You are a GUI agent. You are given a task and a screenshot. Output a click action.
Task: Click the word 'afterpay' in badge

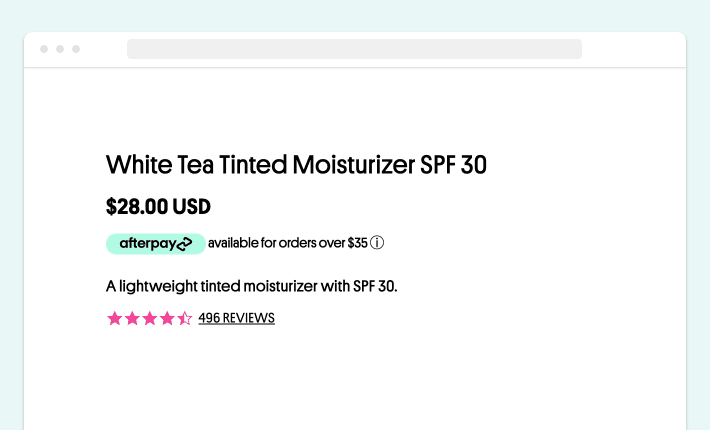(x=148, y=244)
